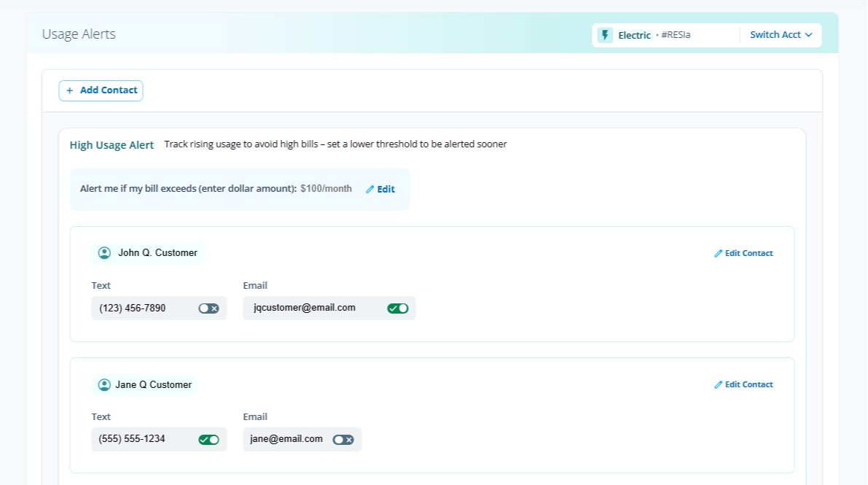Disable email alerts for jqcustomer@email.com
The image size is (868, 485).
(x=398, y=309)
